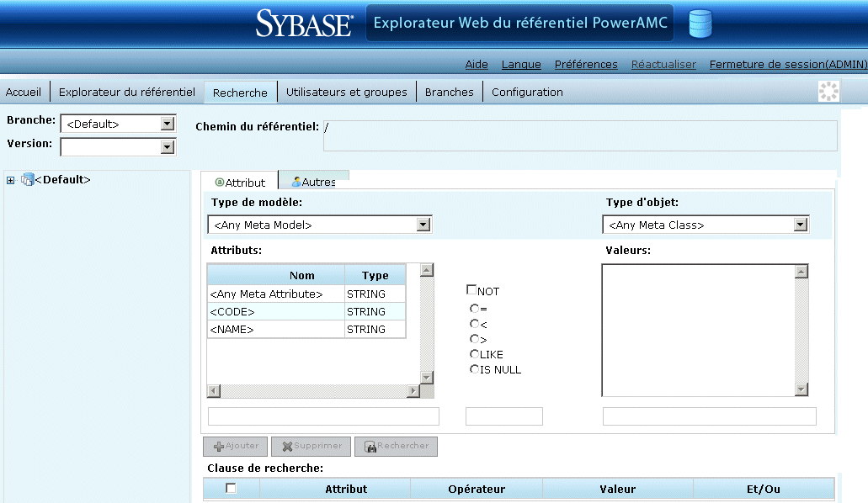Switch to the Attribut search tab
The image size is (868, 503).
click(239, 182)
